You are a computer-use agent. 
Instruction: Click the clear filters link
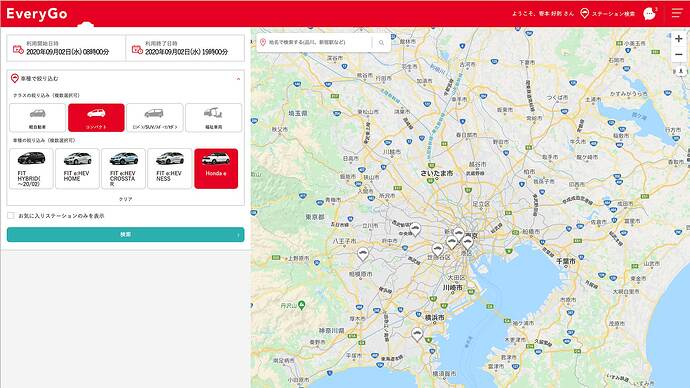[125, 199]
